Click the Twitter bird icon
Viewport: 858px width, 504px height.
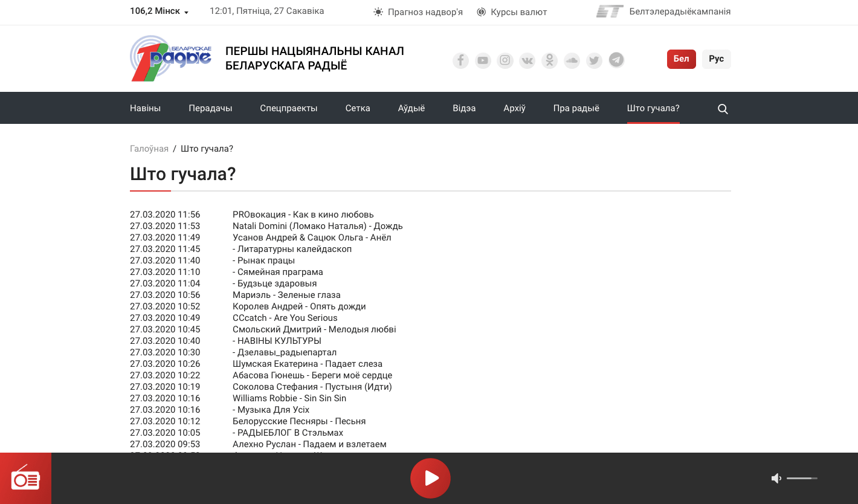coord(594,60)
